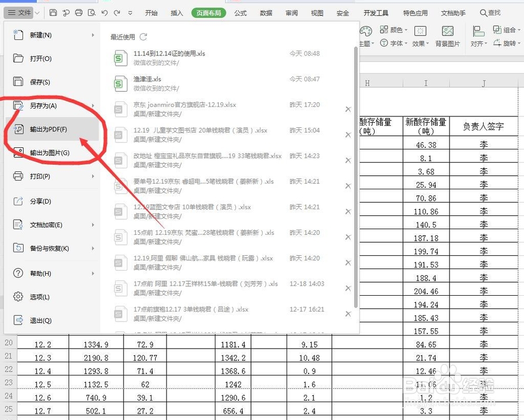Open the 对齐 align dropdown
Viewport: 524px width, 420px height.
[x=478, y=44]
